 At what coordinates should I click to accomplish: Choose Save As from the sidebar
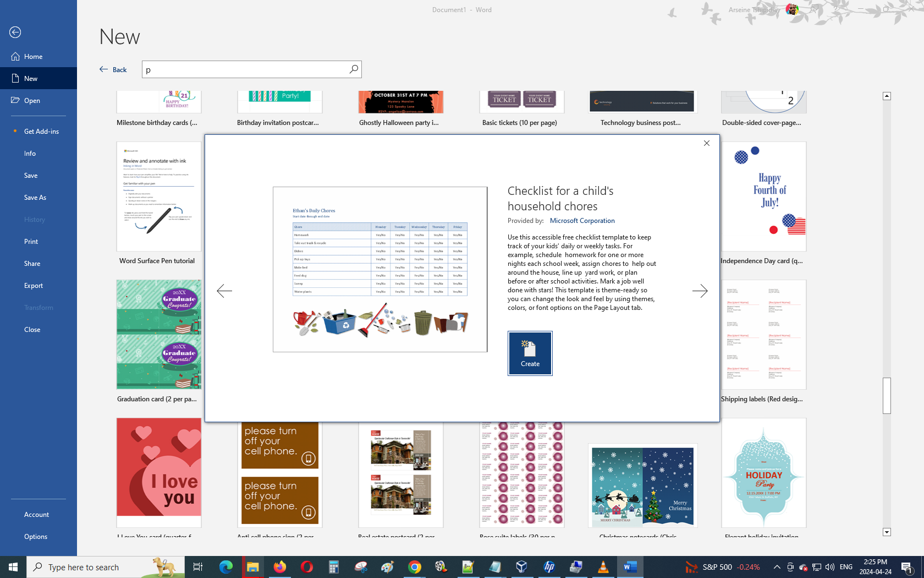click(35, 198)
